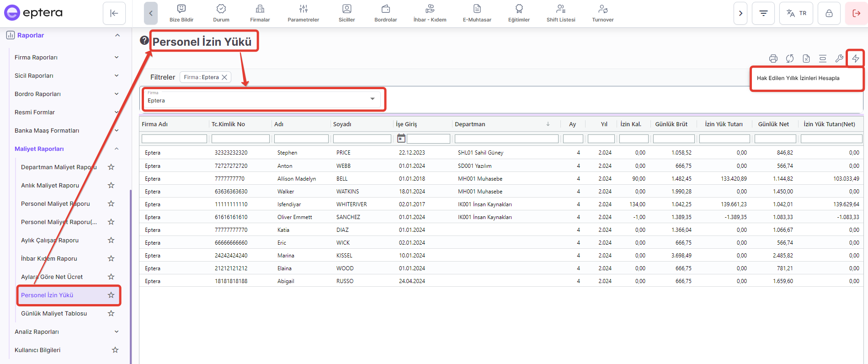The image size is (868, 364).
Task: Open the calendar picker in İşe Giriş filter
Action: [x=401, y=139]
